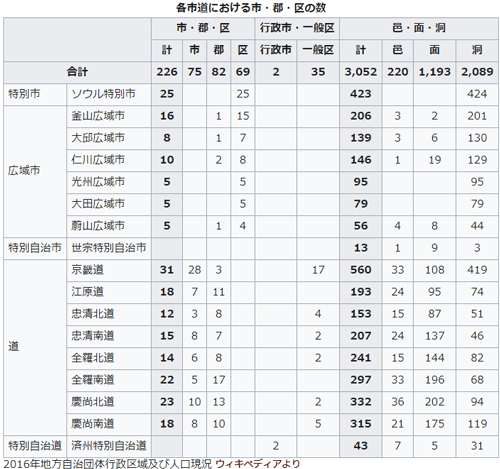Click the value 332 in 慶尚北道 row
The height and width of the screenshot is (469, 500).
(361, 402)
